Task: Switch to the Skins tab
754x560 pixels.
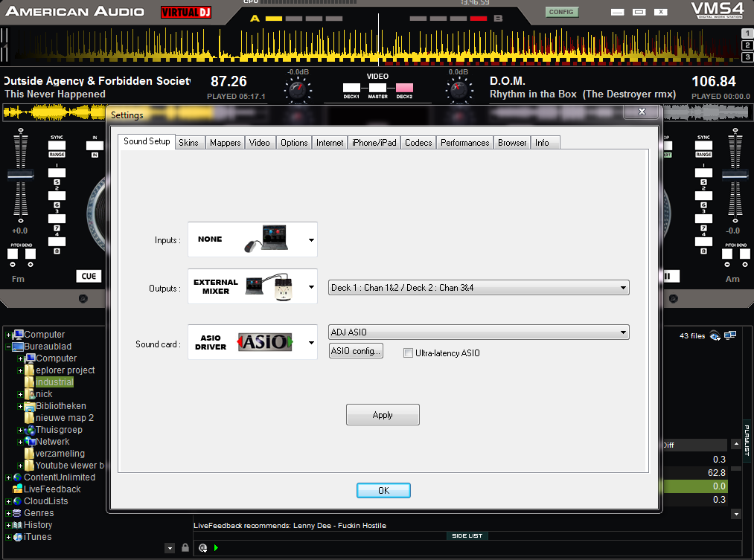Action: (188, 143)
